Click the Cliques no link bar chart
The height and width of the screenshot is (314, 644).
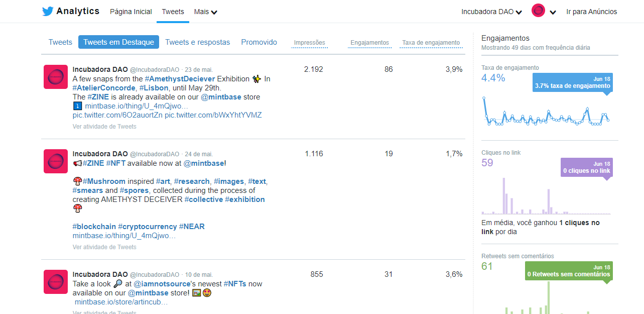click(x=546, y=196)
